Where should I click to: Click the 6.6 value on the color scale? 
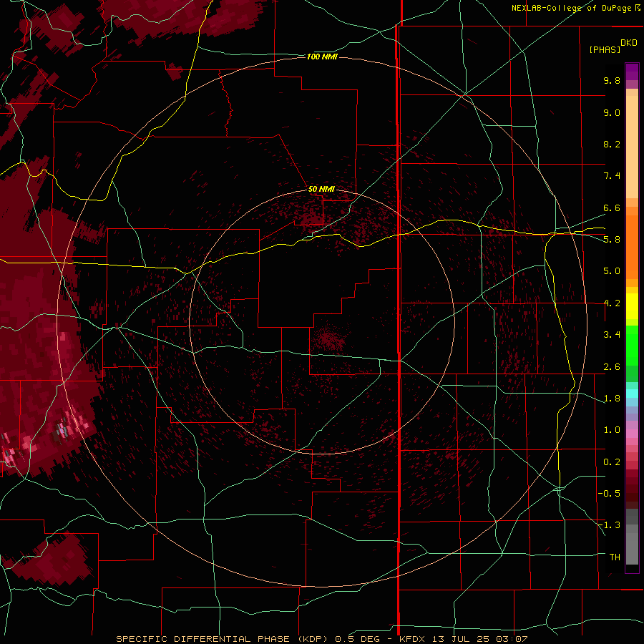[612, 208]
